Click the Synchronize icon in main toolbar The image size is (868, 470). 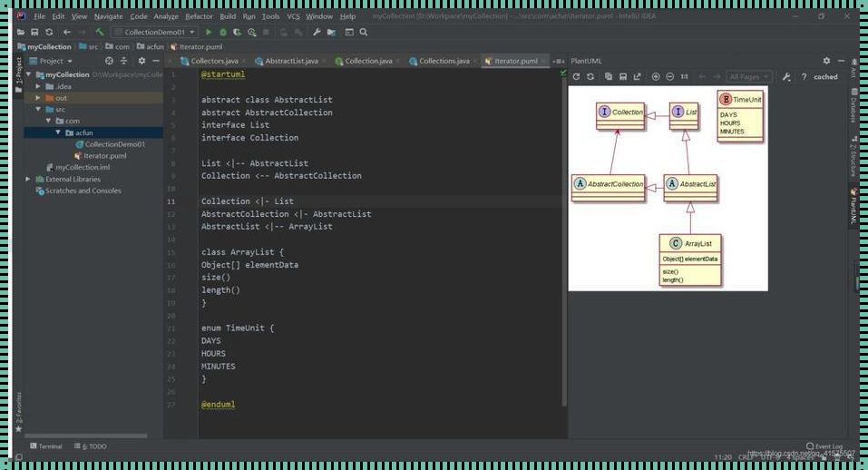click(x=49, y=32)
